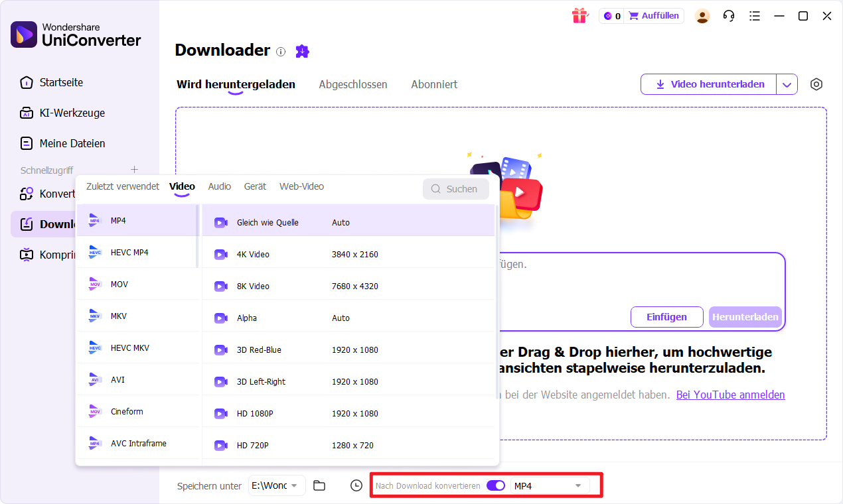This screenshot has width=843, height=504.
Task: Click the gift promotion icon
Action: (x=579, y=15)
